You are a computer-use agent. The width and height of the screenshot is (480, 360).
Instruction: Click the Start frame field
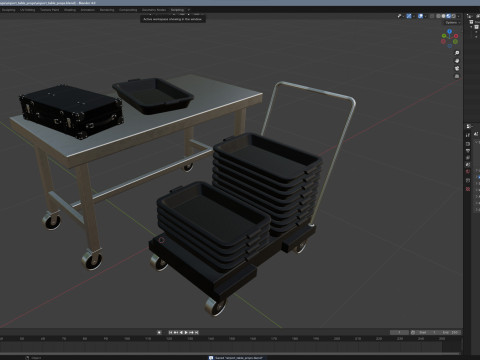point(428,332)
